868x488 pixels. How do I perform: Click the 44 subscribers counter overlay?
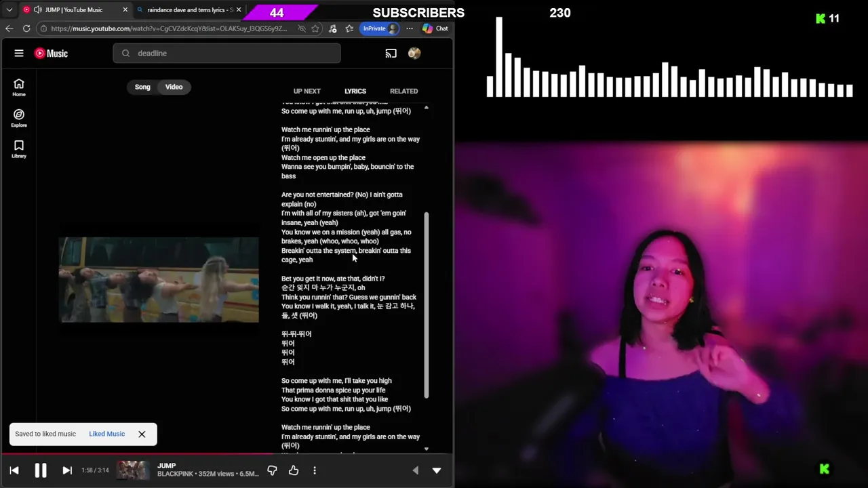pyautogui.click(x=277, y=13)
